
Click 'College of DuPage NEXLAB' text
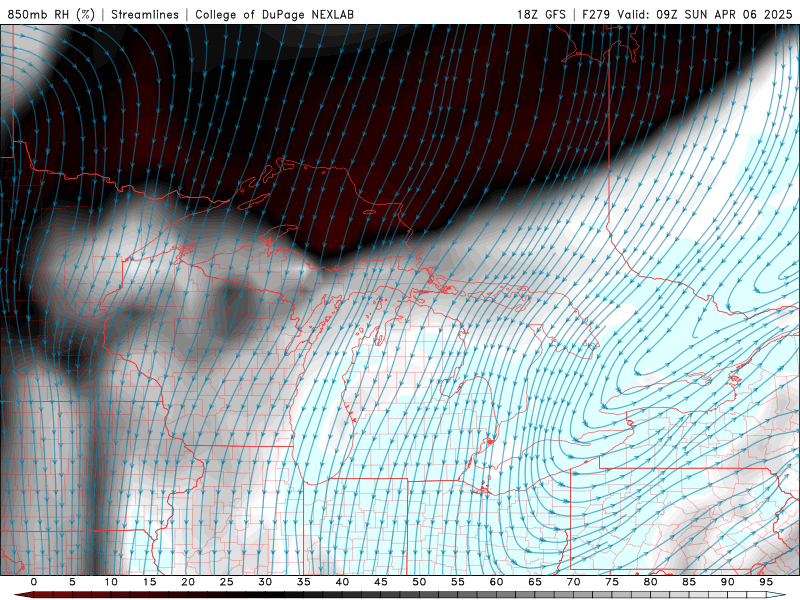click(x=274, y=14)
